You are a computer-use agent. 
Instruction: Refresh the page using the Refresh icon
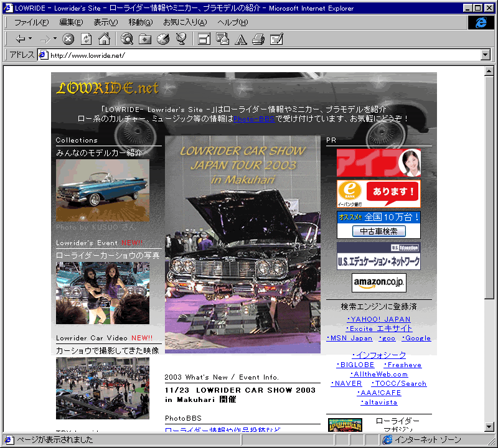point(86,39)
